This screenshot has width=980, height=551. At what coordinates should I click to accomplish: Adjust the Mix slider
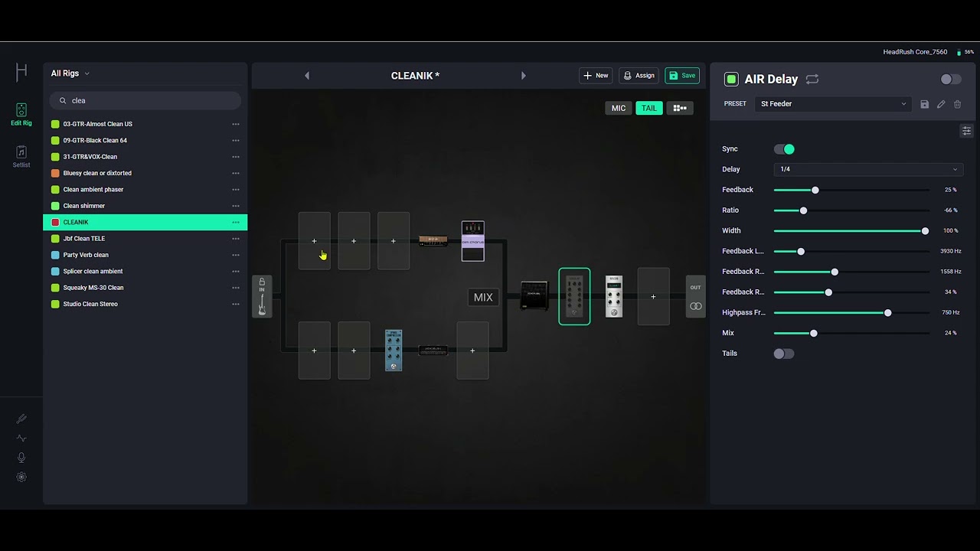coord(851,334)
